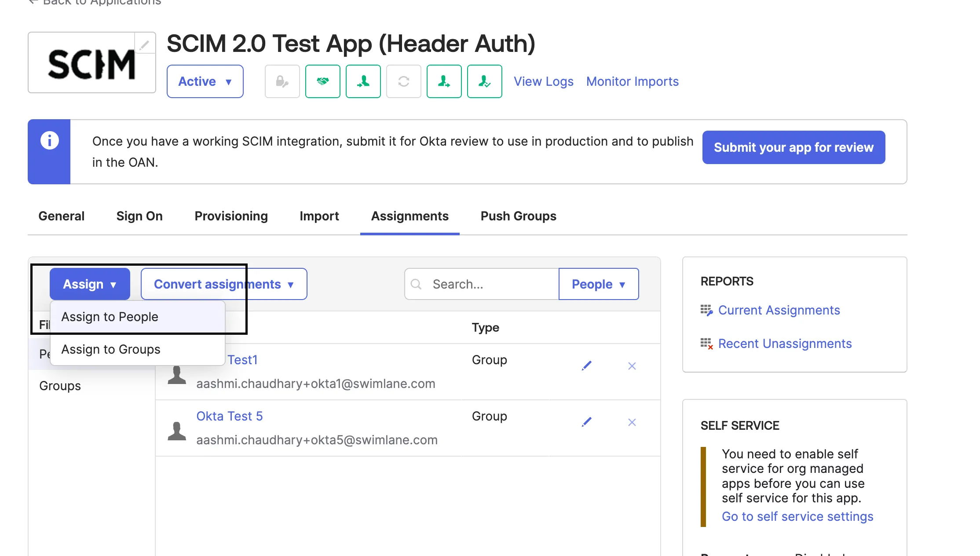
Task: Select the Import tab
Action: click(319, 216)
